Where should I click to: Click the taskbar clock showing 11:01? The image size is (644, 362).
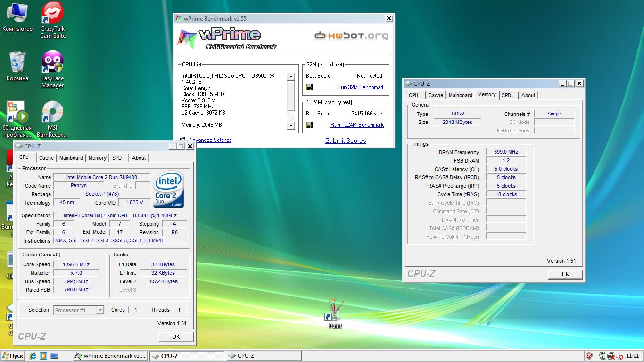[x=632, y=356]
